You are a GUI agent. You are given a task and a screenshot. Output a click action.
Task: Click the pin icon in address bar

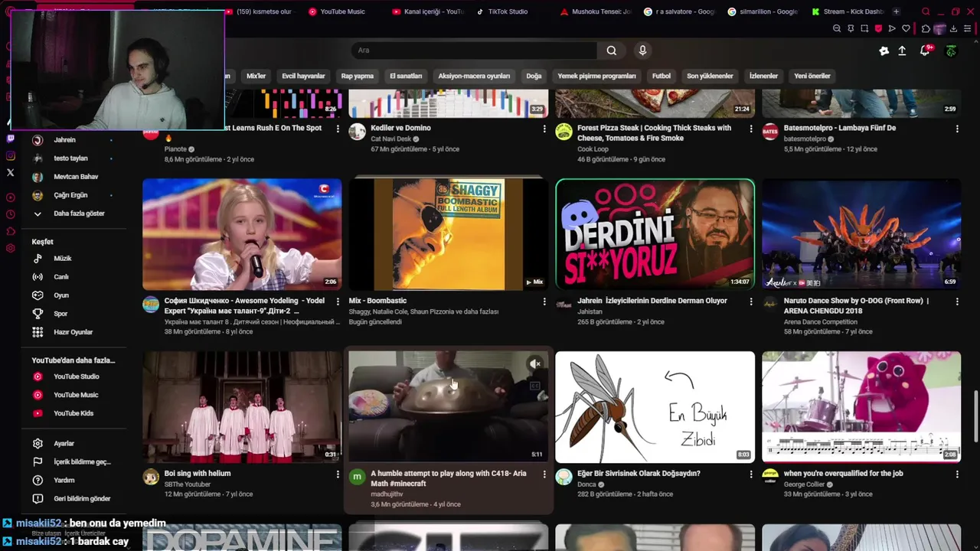[x=851, y=28]
